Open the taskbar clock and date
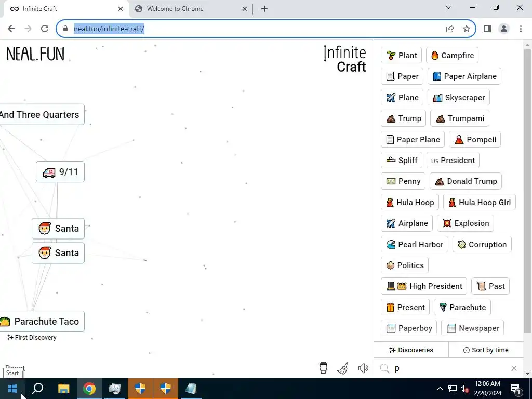This screenshot has width=532, height=399. click(487, 389)
